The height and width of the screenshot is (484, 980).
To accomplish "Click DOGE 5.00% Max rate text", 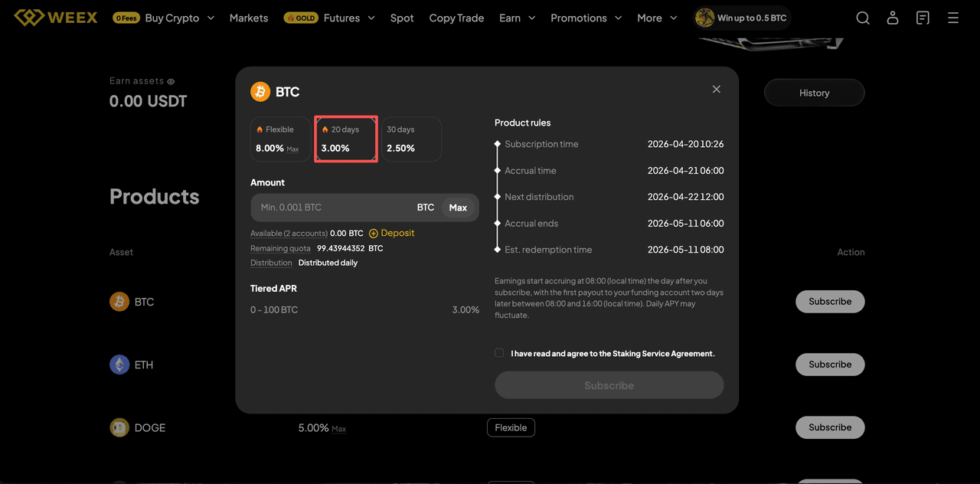I will click(322, 428).
